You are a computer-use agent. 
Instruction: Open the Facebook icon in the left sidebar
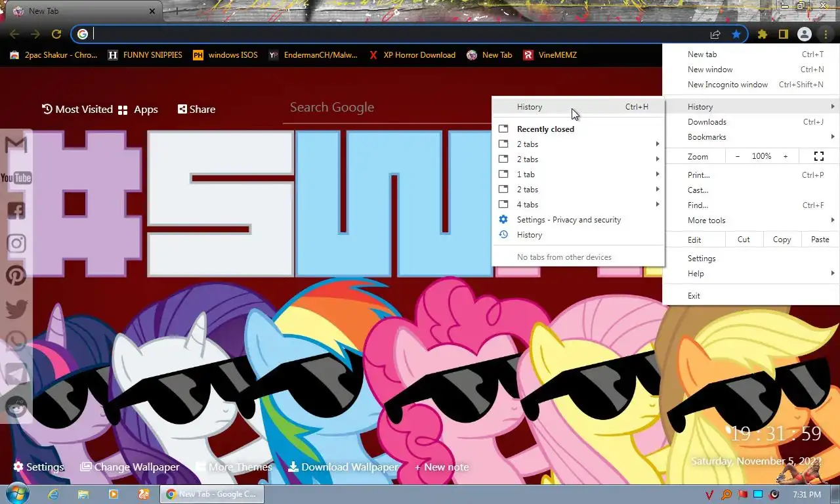click(x=16, y=210)
